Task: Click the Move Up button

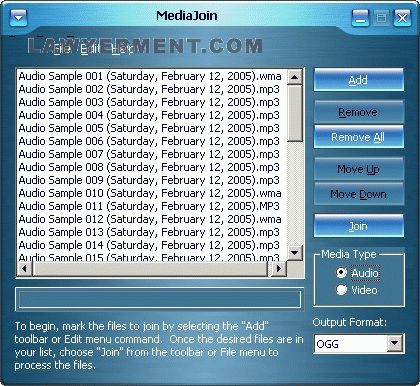Action: coord(358,169)
